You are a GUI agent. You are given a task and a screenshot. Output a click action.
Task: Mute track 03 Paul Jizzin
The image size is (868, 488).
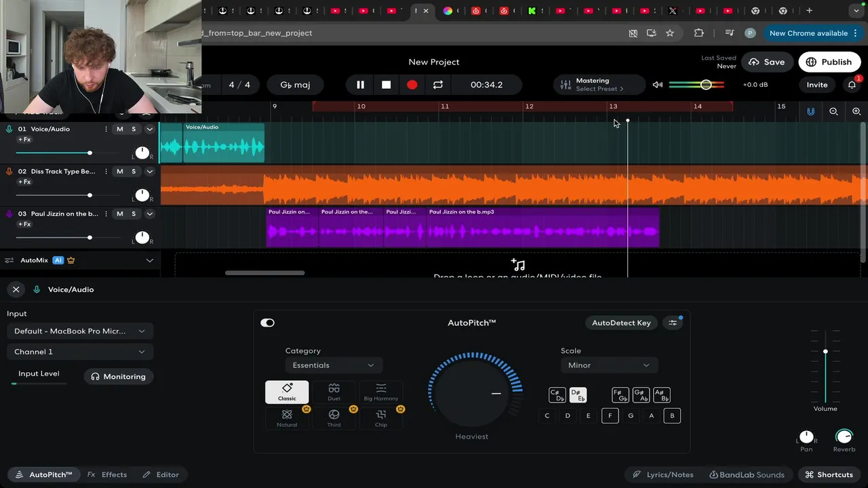pyautogui.click(x=120, y=213)
